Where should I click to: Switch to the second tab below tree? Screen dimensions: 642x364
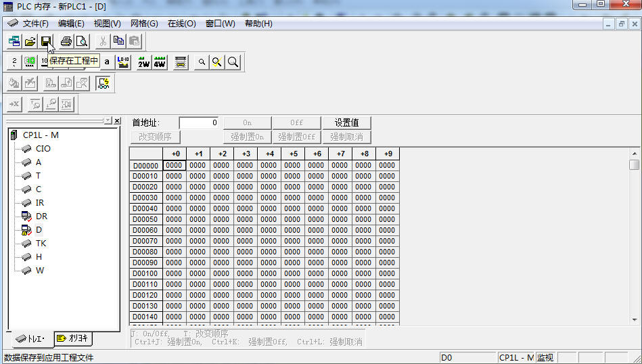(72, 338)
